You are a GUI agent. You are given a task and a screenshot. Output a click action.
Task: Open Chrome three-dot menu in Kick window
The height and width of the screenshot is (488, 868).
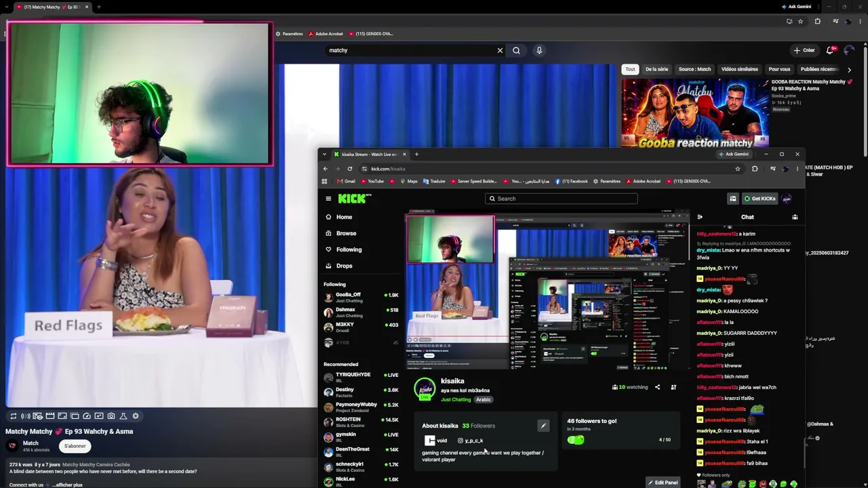point(797,169)
